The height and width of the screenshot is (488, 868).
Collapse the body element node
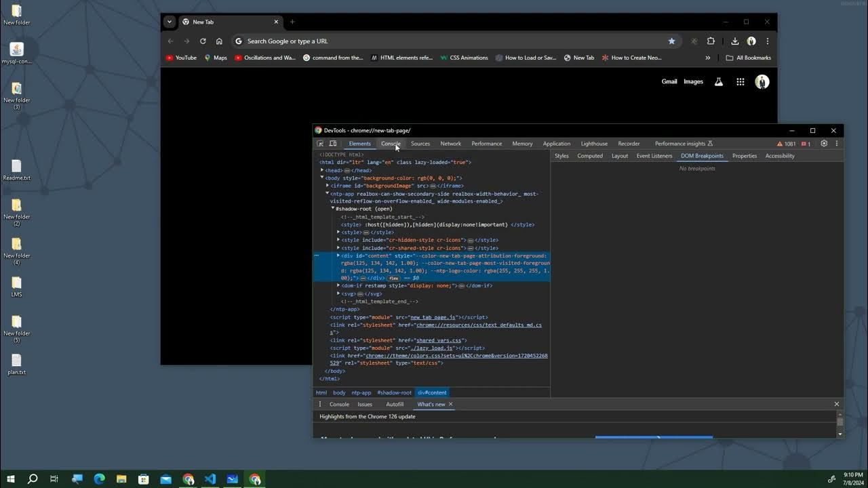click(322, 178)
